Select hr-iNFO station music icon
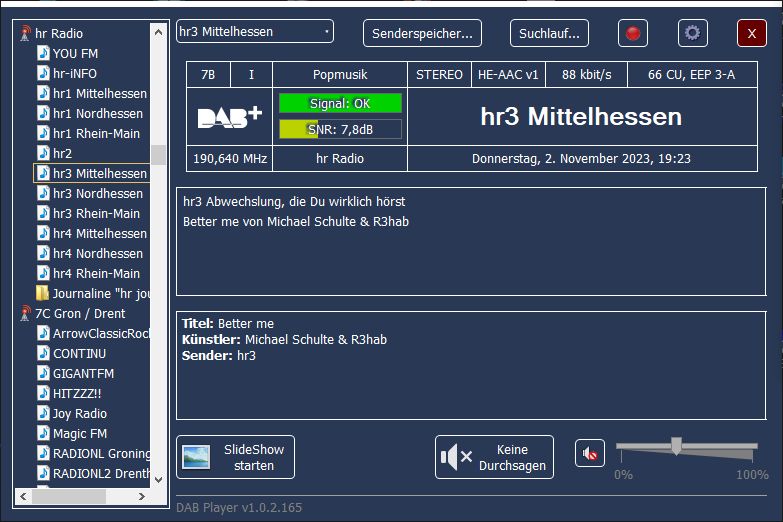 coord(43,73)
